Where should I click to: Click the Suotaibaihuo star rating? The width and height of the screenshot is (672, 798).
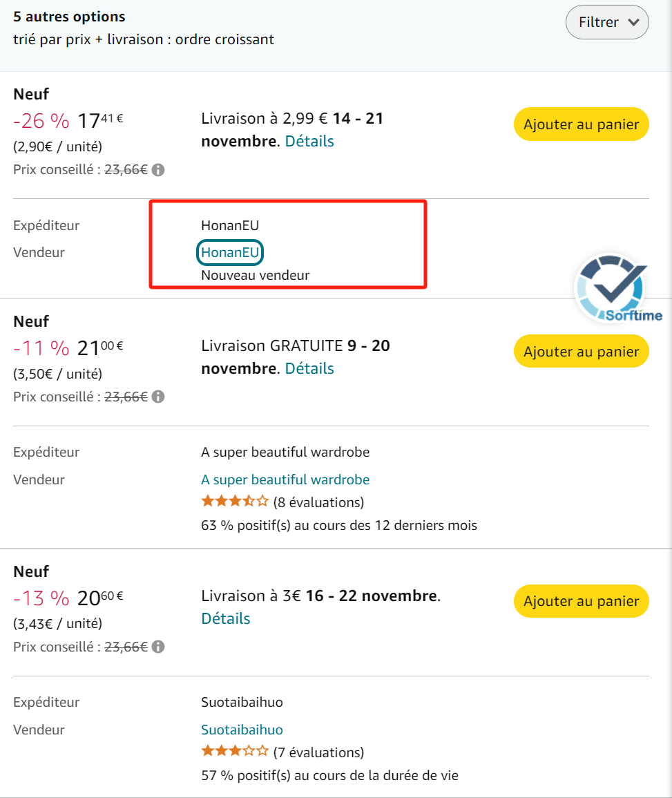tap(235, 752)
